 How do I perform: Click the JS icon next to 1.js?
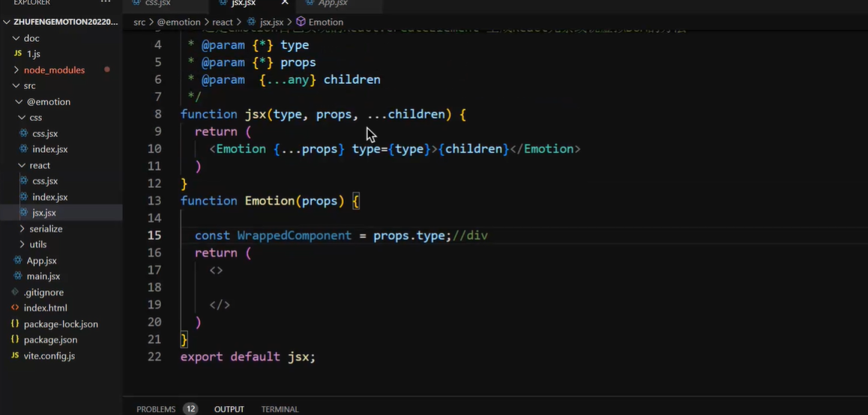click(16, 54)
